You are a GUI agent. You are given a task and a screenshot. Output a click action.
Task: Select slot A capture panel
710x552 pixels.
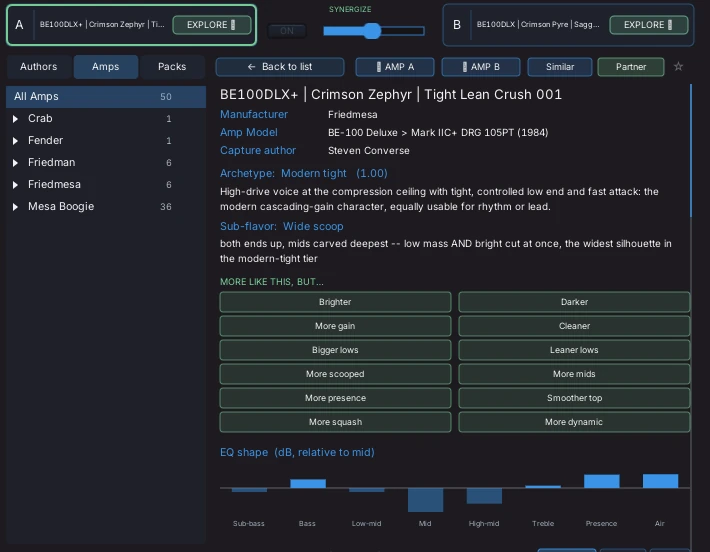pos(131,25)
